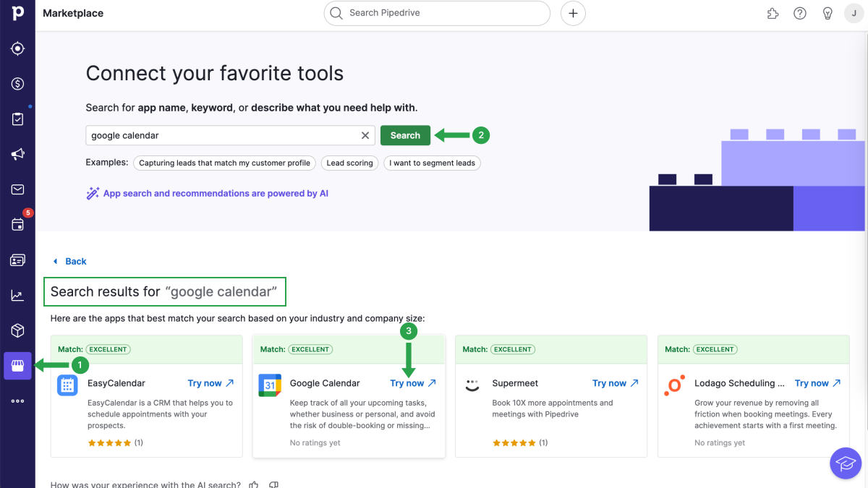Click the quick add plus button
Viewport: 868px width, 488px height.
pyautogui.click(x=573, y=13)
